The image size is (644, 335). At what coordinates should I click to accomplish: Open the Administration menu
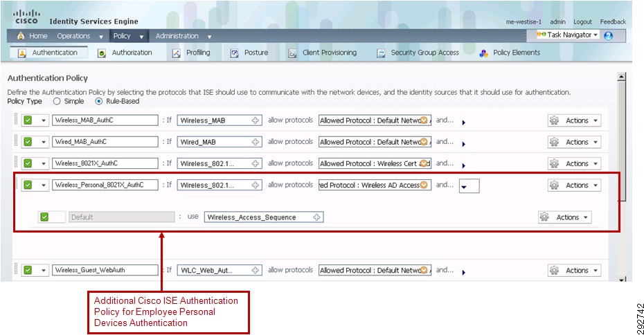point(184,36)
